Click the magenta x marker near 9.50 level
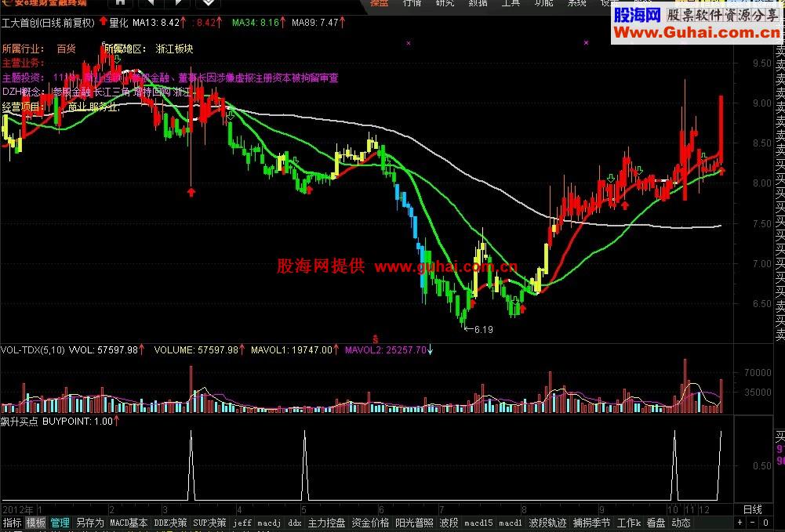This screenshot has height=532, width=785. click(587, 43)
